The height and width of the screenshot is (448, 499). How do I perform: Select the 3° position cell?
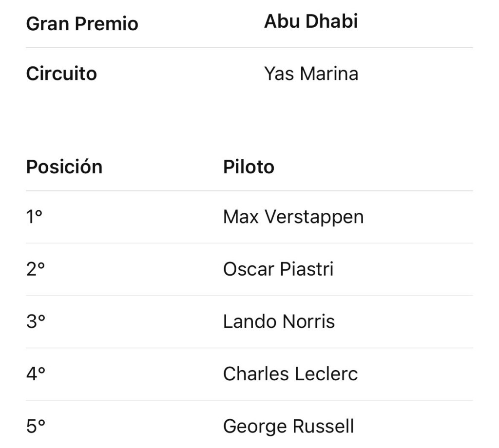(36, 322)
